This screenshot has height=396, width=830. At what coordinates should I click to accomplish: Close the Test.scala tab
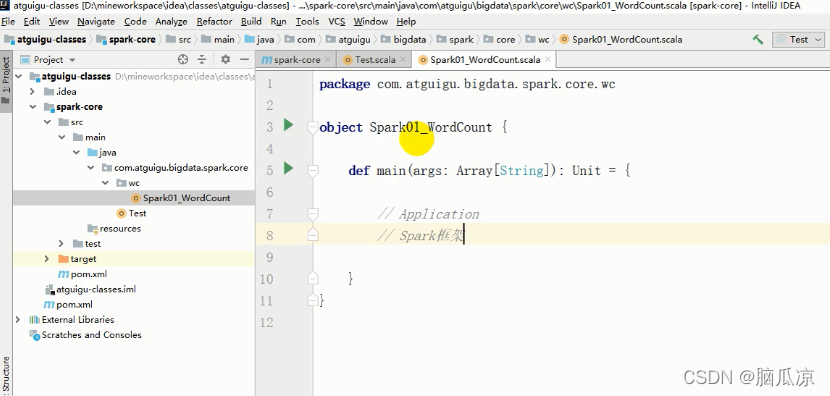click(x=403, y=60)
